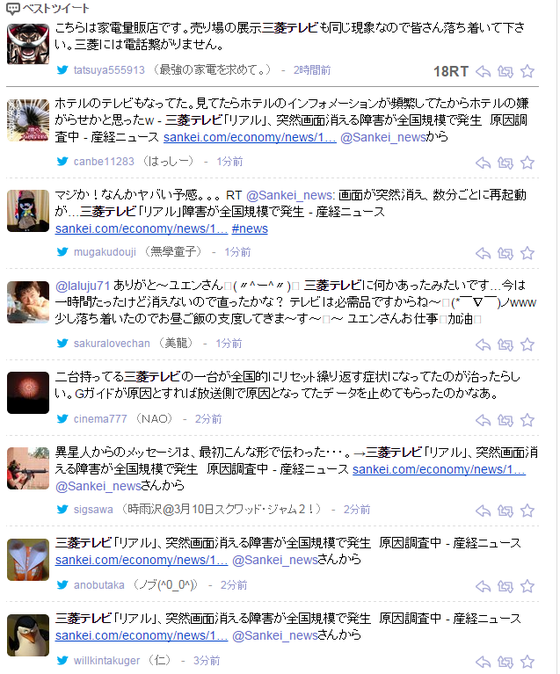This screenshot has width=560, height=674.
Task: Favorite the sakuralovechan tweet
Action: tap(527, 345)
